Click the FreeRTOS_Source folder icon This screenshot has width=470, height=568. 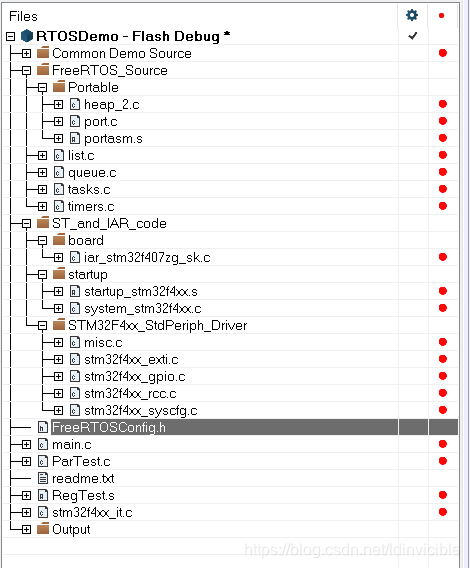[x=43, y=70]
